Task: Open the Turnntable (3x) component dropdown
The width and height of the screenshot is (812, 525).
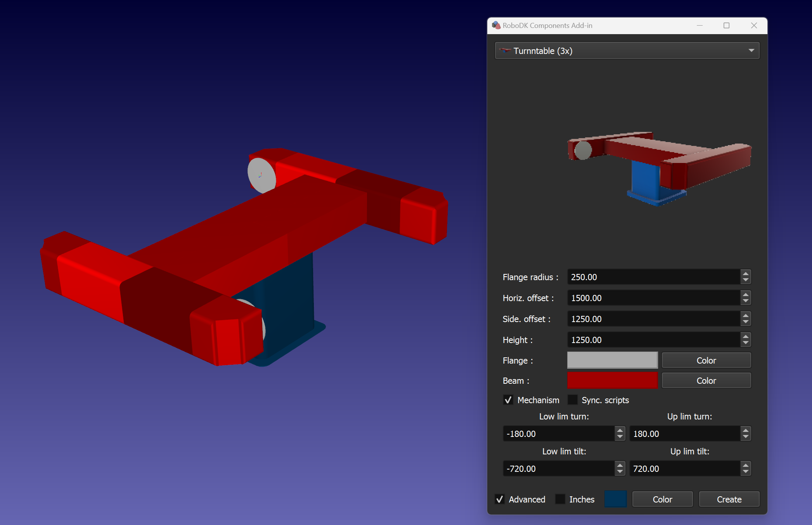Action: pyautogui.click(x=621, y=50)
